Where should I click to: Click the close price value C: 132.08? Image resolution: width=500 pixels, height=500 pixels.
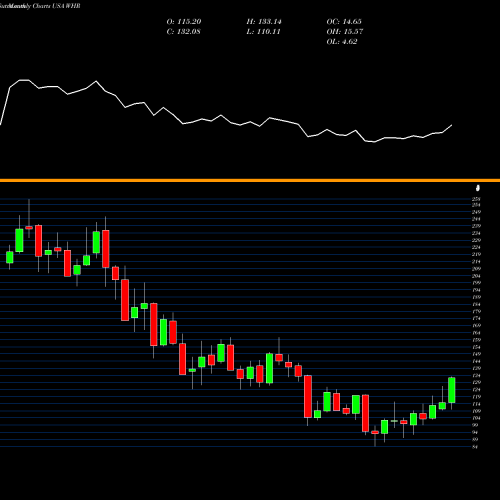tap(183, 32)
